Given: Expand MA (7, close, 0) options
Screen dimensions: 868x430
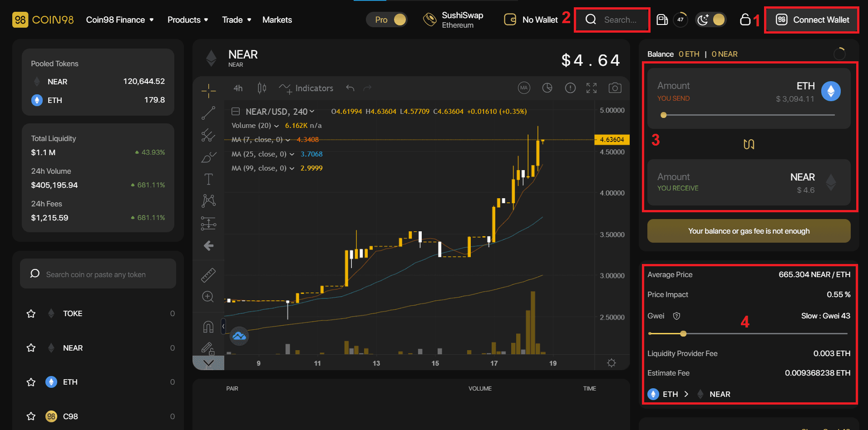Looking at the screenshot, I should [x=288, y=140].
